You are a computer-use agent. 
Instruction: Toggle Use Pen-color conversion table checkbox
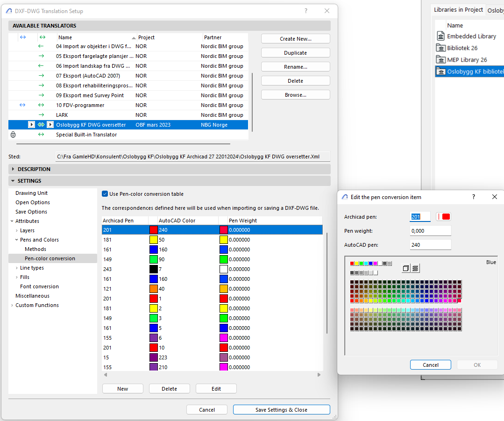105,194
